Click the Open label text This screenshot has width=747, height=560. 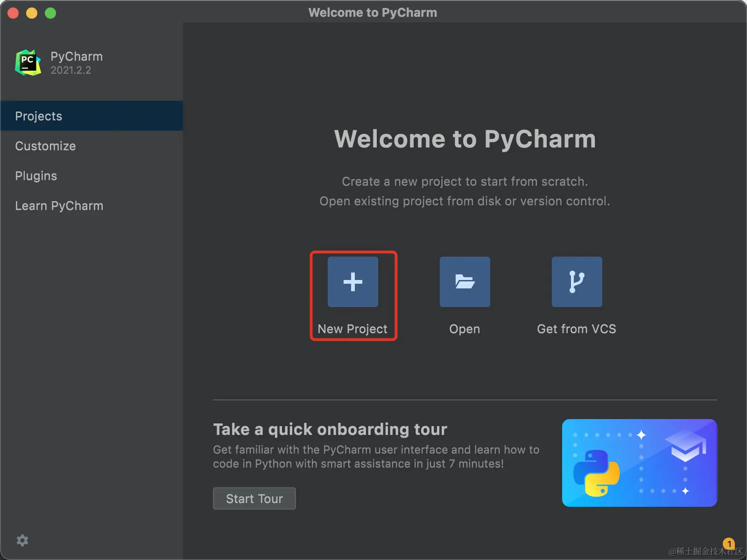[x=465, y=329]
